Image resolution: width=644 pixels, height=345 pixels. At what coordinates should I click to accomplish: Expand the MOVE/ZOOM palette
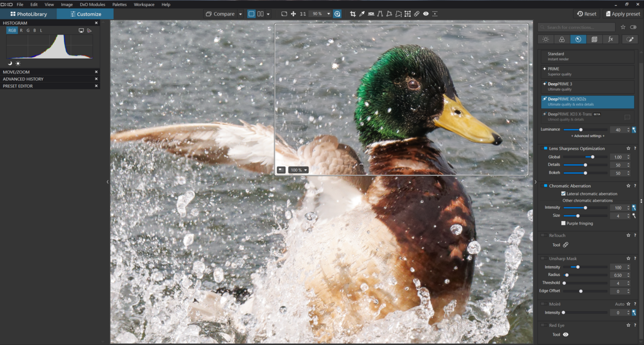[50, 72]
